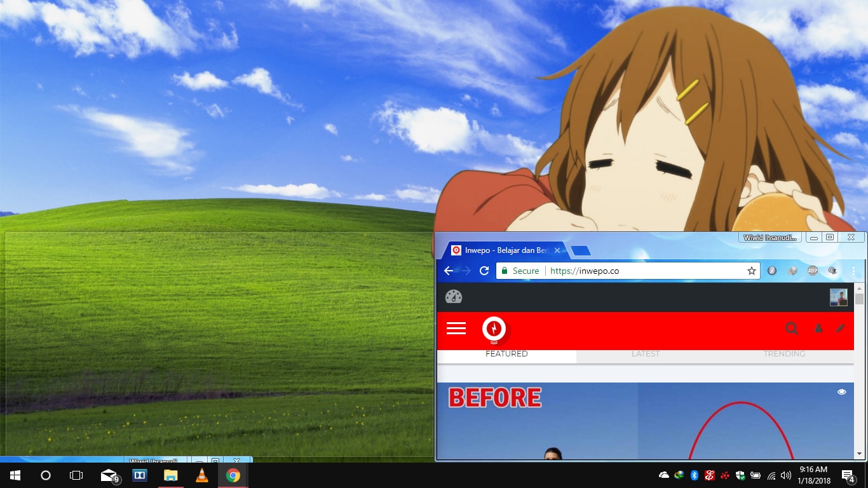Switch to the TRENDING tab
This screenshot has height=488, width=868.
click(783, 354)
